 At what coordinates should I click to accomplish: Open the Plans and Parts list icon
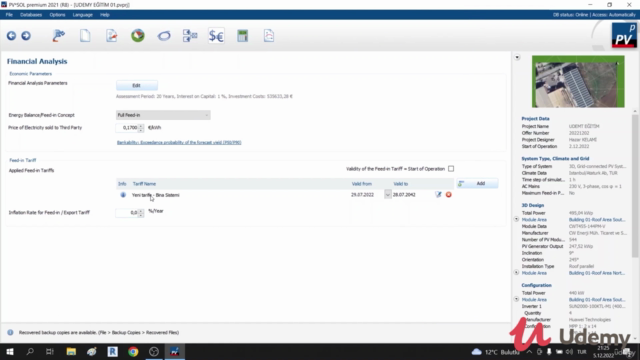coord(190,36)
